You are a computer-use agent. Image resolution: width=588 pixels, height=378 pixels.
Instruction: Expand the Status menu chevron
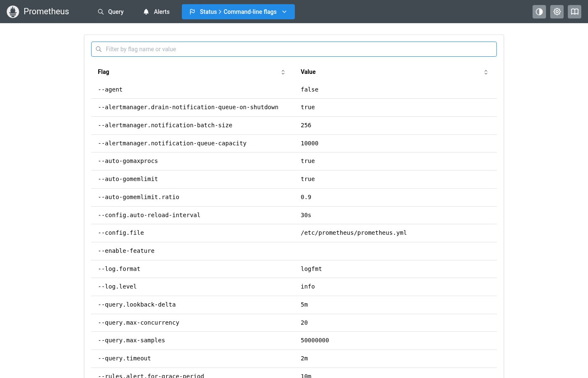click(284, 12)
